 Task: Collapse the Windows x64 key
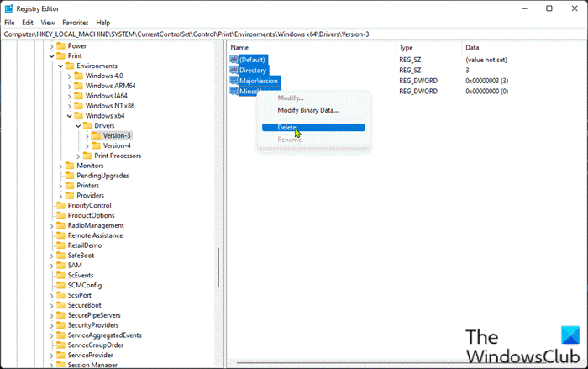(70, 116)
